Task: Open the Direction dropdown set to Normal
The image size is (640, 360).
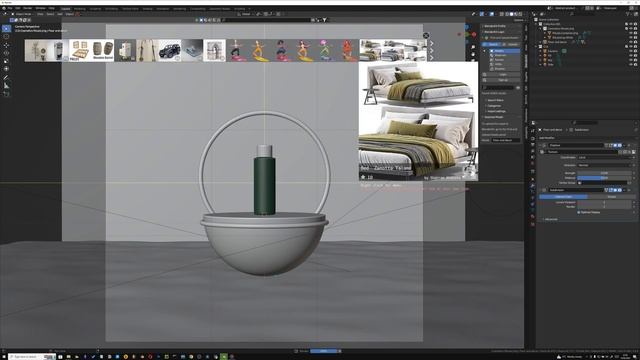Action: 604,165
